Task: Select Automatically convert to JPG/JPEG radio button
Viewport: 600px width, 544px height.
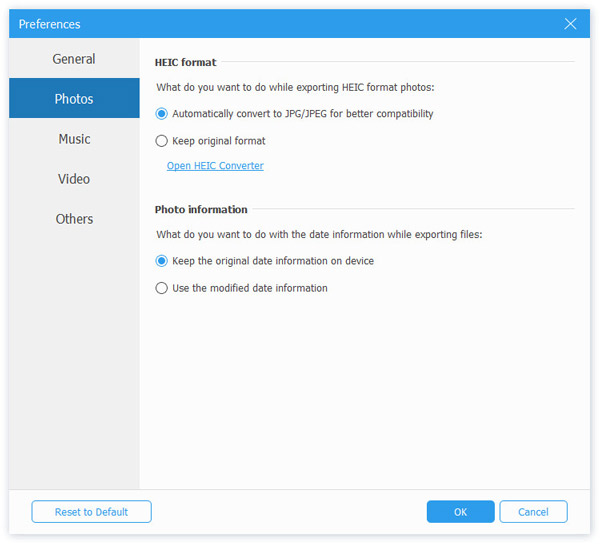Action: point(161,114)
